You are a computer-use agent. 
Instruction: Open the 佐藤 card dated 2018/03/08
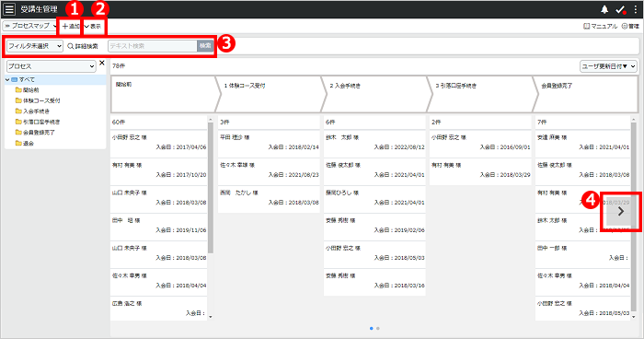[x=582, y=170]
